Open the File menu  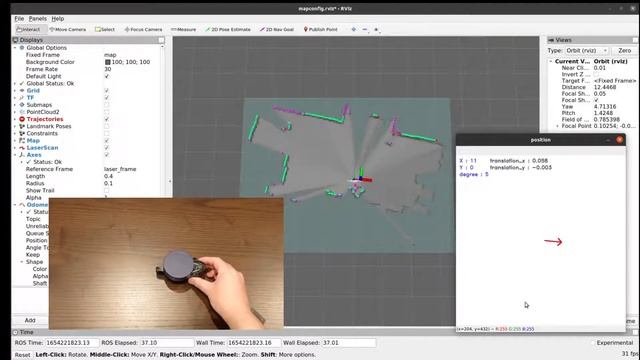click(19, 19)
